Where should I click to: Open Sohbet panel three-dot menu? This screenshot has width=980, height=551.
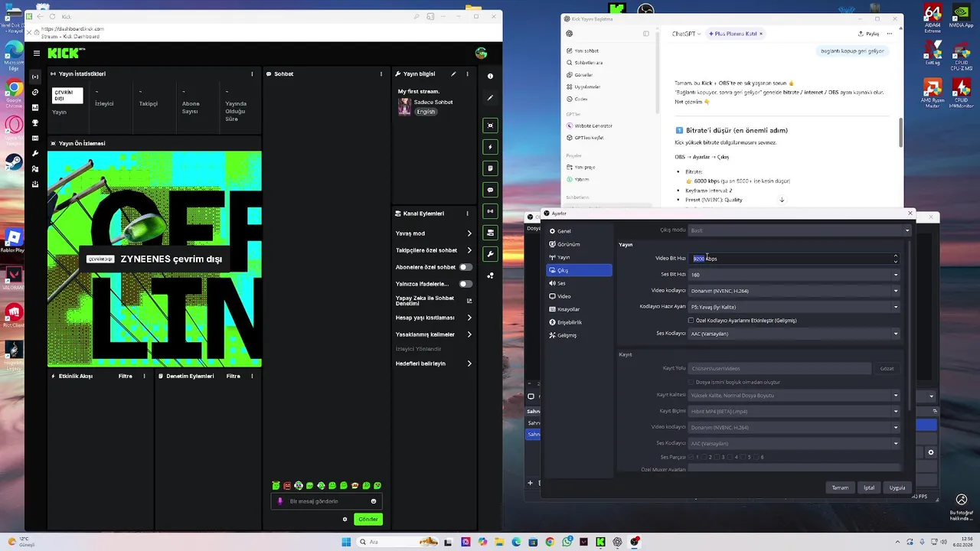pyautogui.click(x=381, y=74)
